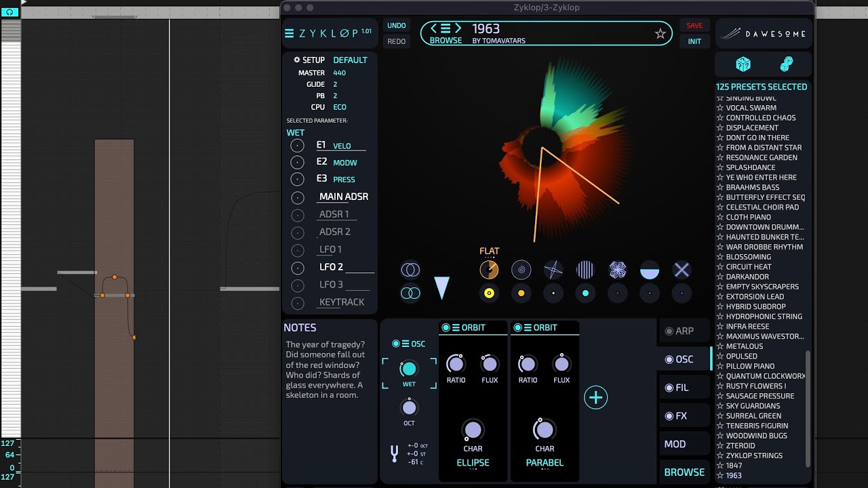Viewport: 868px width, 488px height.
Task: Add a new oscillator module with plus
Action: 595,397
